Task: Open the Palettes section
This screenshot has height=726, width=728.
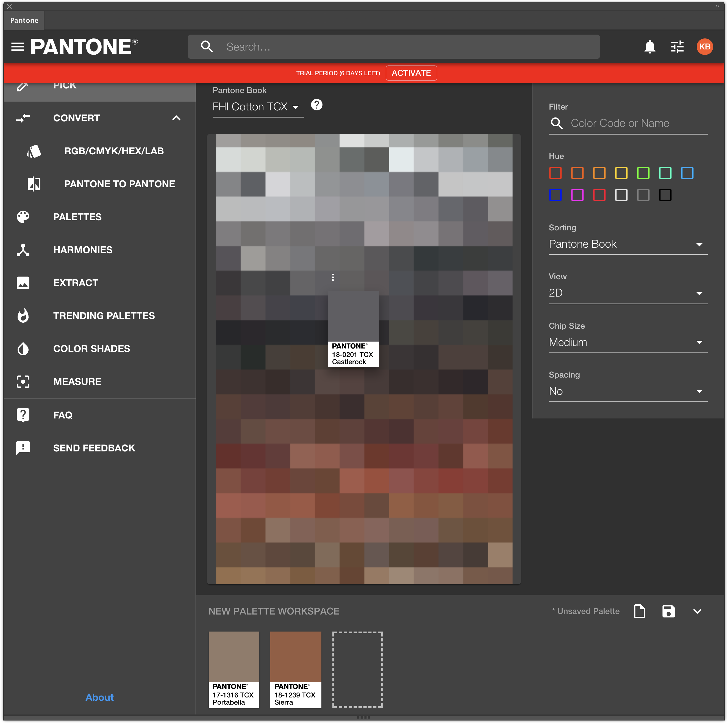Action: (100, 217)
